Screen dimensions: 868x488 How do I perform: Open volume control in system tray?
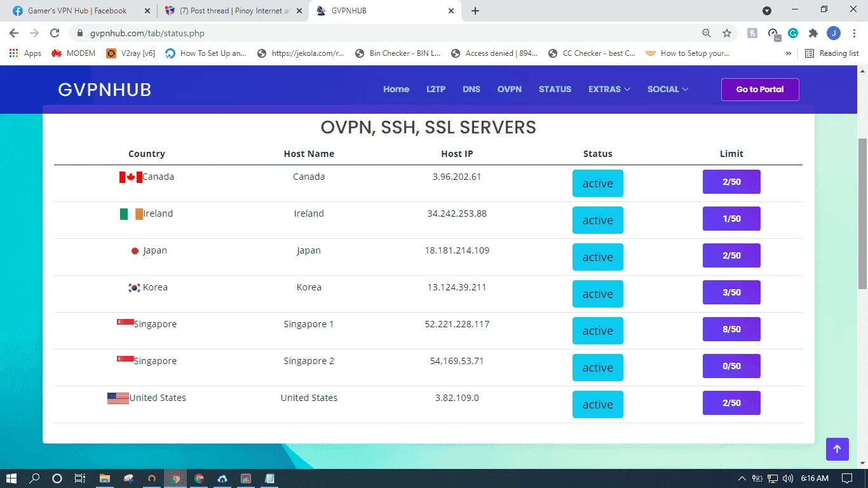tap(788, 478)
